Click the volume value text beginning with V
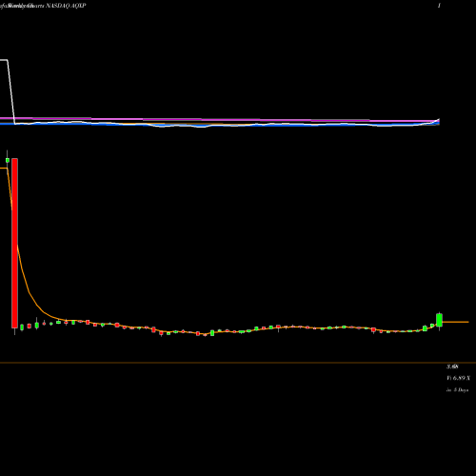The height and width of the screenshot is (476, 476). click(459, 378)
